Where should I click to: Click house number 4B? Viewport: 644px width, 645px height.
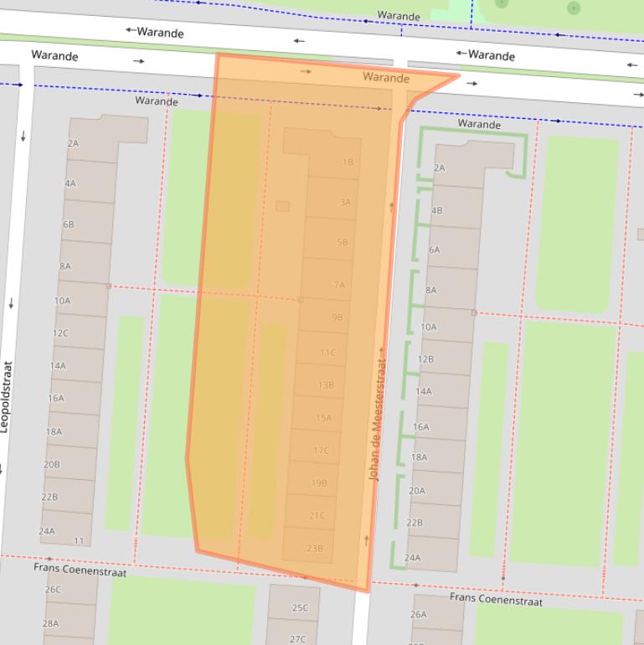[436, 211]
